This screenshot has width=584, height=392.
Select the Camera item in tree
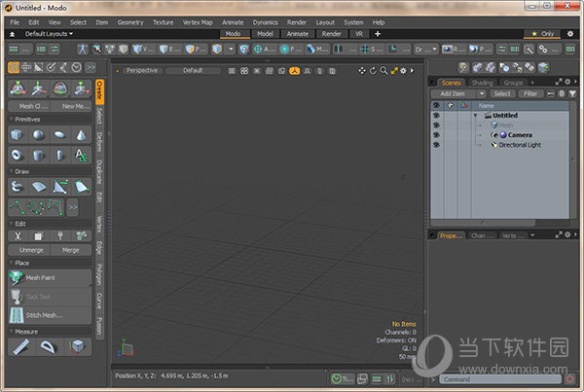point(520,135)
